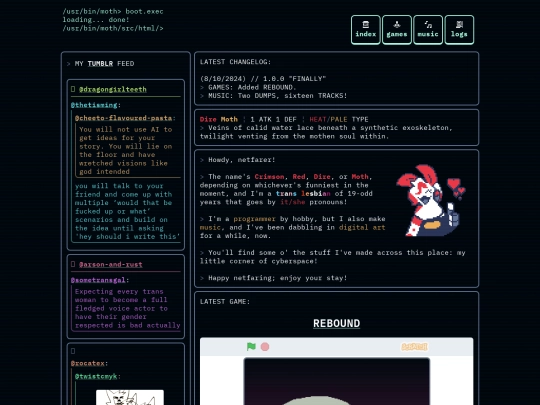Click the 'MUSIC: Two DUMPS, sixteen TRACKS!' line
Viewport: 540px width, 405px height.
[278, 95]
